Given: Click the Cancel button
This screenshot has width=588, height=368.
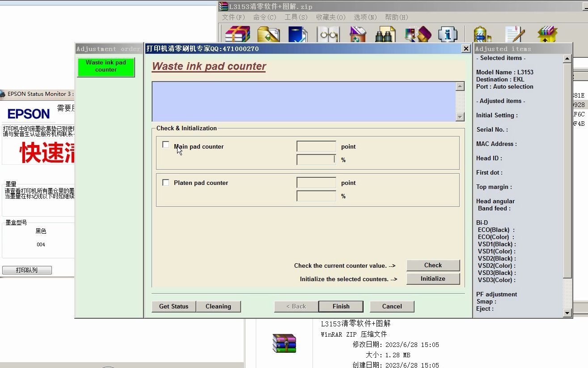Looking at the screenshot, I should [392, 306].
